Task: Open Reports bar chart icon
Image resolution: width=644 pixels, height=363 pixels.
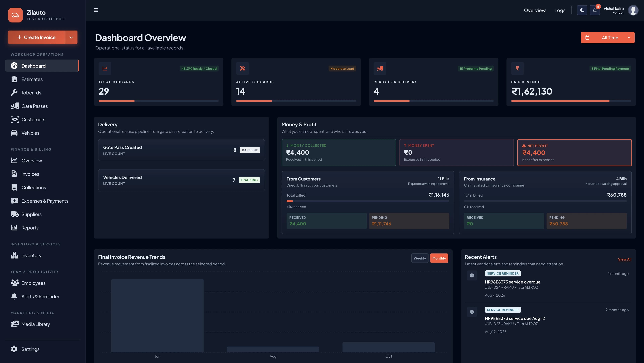Action: click(x=14, y=227)
